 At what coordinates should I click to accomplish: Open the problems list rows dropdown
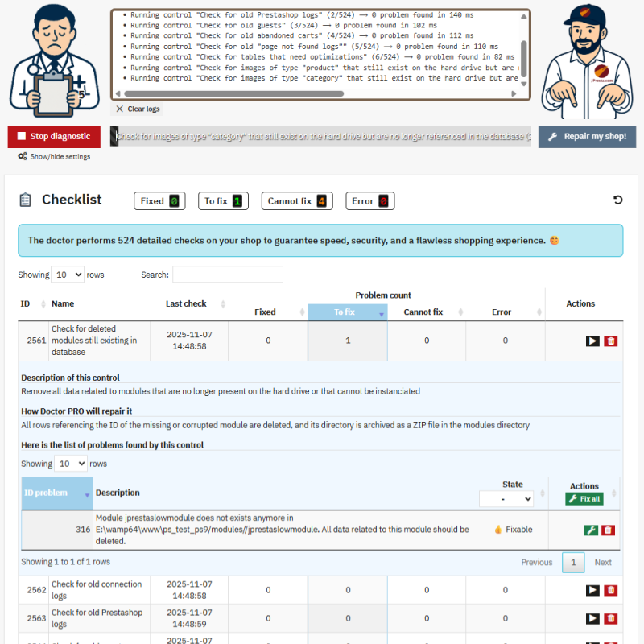coord(70,463)
